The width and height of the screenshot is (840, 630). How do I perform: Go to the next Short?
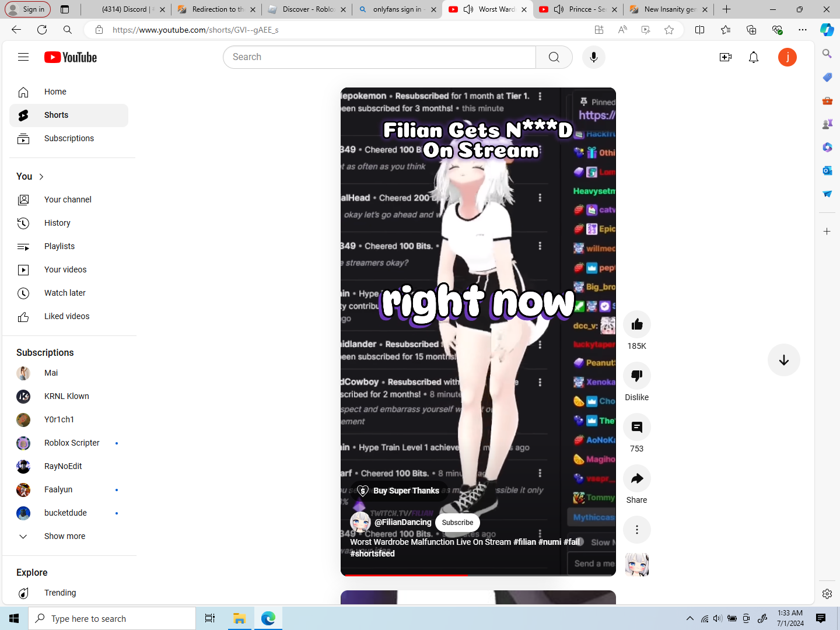pos(784,360)
